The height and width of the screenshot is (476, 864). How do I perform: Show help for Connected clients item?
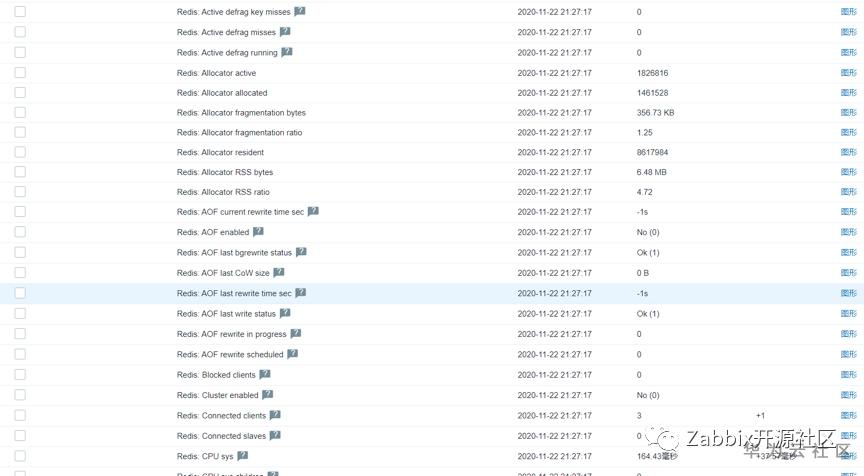click(x=275, y=415)
